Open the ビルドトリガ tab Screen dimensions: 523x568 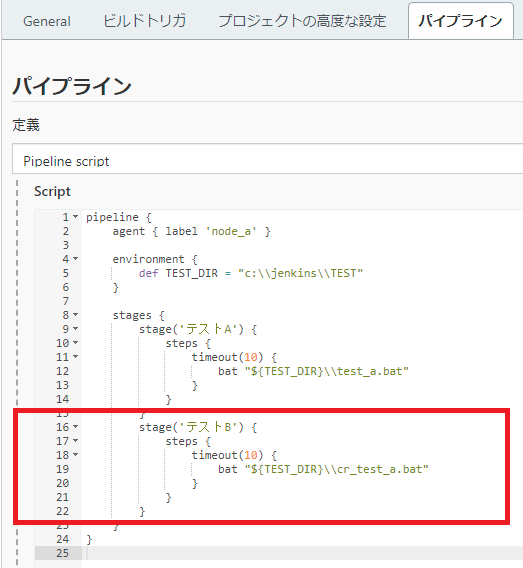[145, 21]
